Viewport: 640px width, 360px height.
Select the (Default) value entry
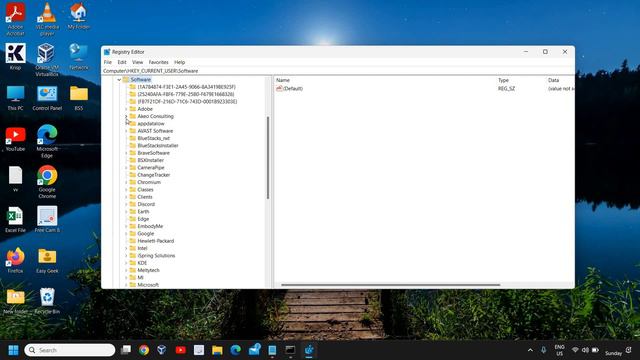[290, 89]
